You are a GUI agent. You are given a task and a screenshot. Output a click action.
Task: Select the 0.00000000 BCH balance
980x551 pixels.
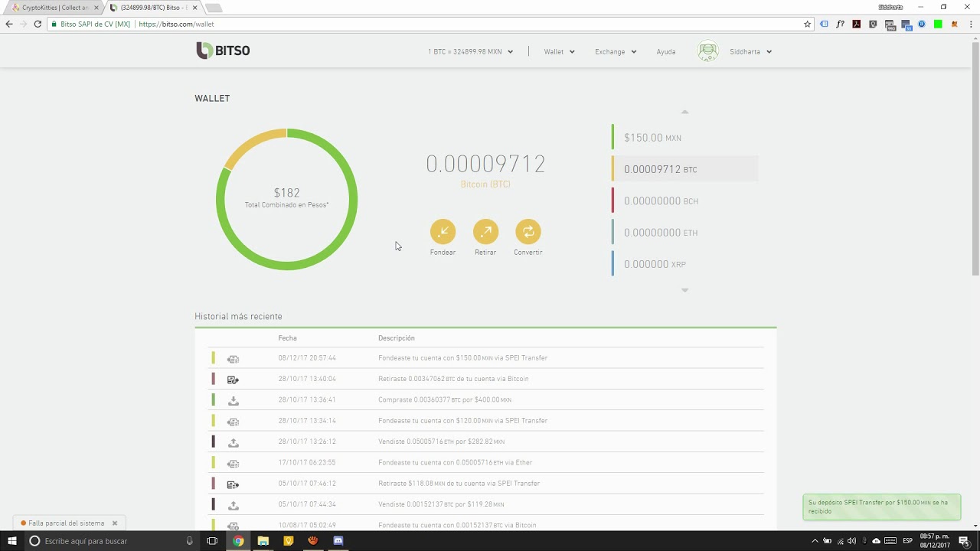(x=685, y=201)
